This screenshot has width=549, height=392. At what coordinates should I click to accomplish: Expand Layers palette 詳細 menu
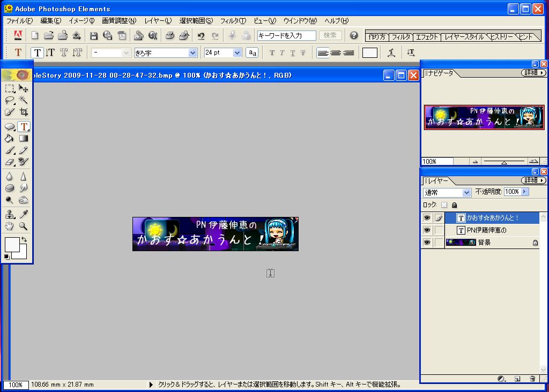click(x=533, y=180)
